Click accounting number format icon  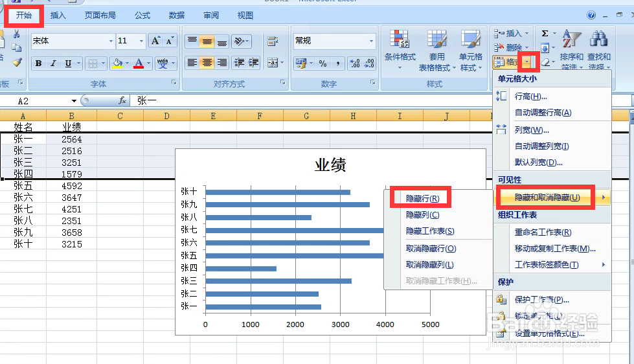pyautogui.click(x=301, y=63)
